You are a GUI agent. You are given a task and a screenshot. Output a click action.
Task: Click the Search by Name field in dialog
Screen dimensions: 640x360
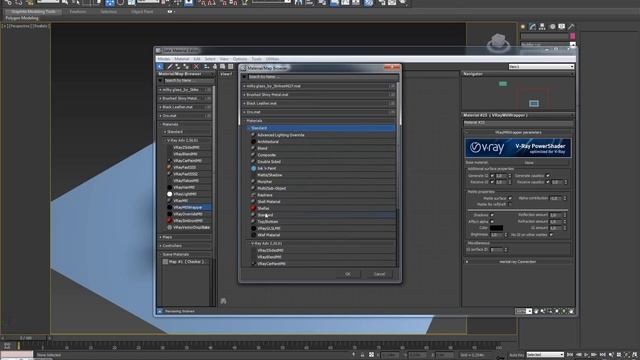click(322, 77)
